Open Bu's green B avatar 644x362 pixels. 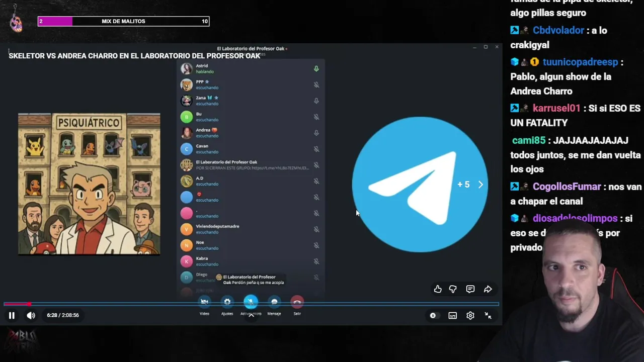[187, 117]
